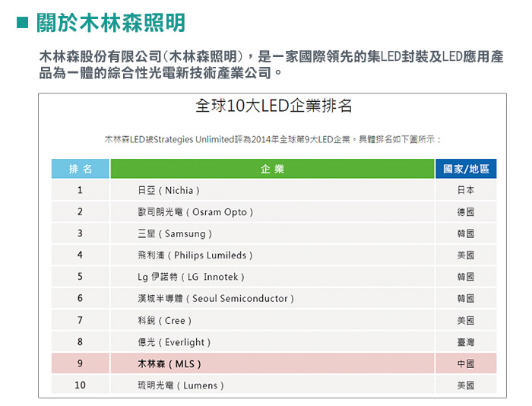Select the 億光 (Everlight) company cell
The image size is (532, 406).
(x=272, y=342)
